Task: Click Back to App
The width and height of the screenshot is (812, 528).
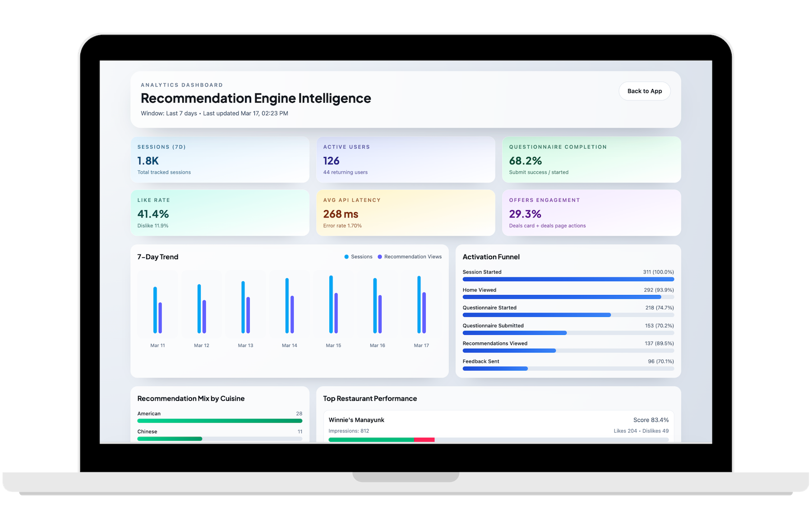Action: pos(645,91)
